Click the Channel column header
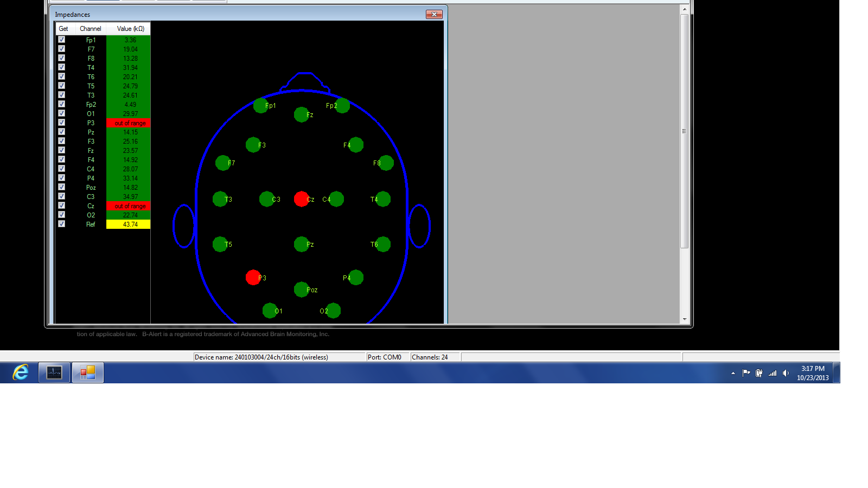The width and height of the screenshot is (868, 488). [x=90, y=29]
